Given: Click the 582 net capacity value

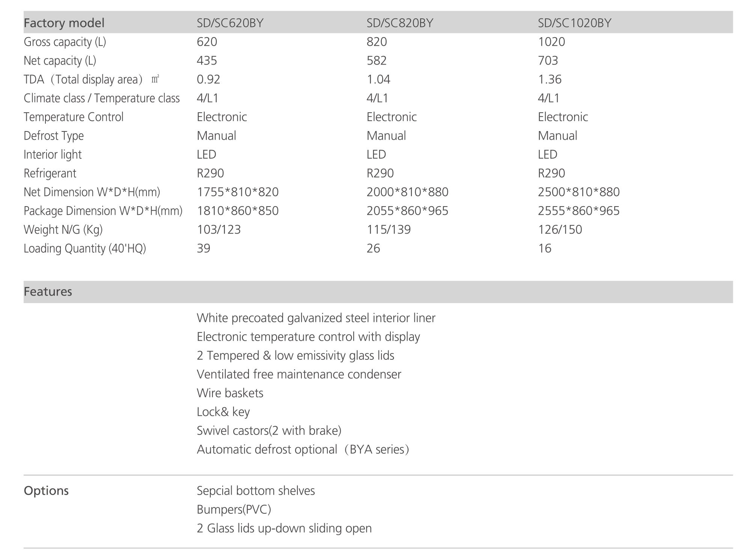Looking at the screenshot, I should click(377, 60).
